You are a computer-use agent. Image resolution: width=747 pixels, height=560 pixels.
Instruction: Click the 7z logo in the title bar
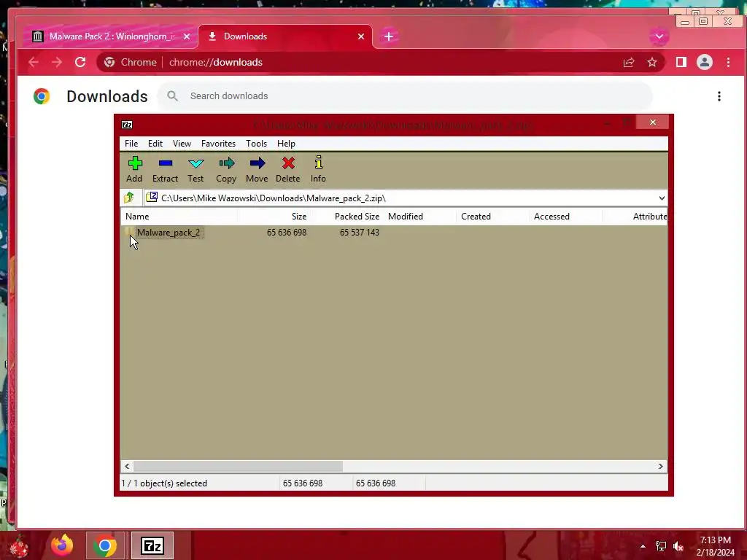(127, 125)
